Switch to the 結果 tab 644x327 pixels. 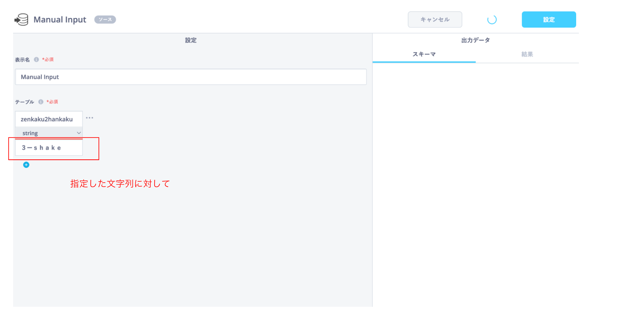click(527, 54)
